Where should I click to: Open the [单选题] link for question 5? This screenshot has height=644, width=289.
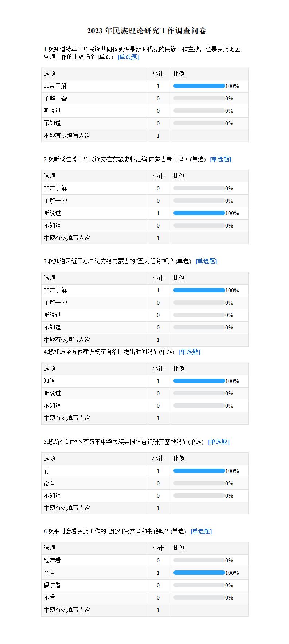click(219, 442)
